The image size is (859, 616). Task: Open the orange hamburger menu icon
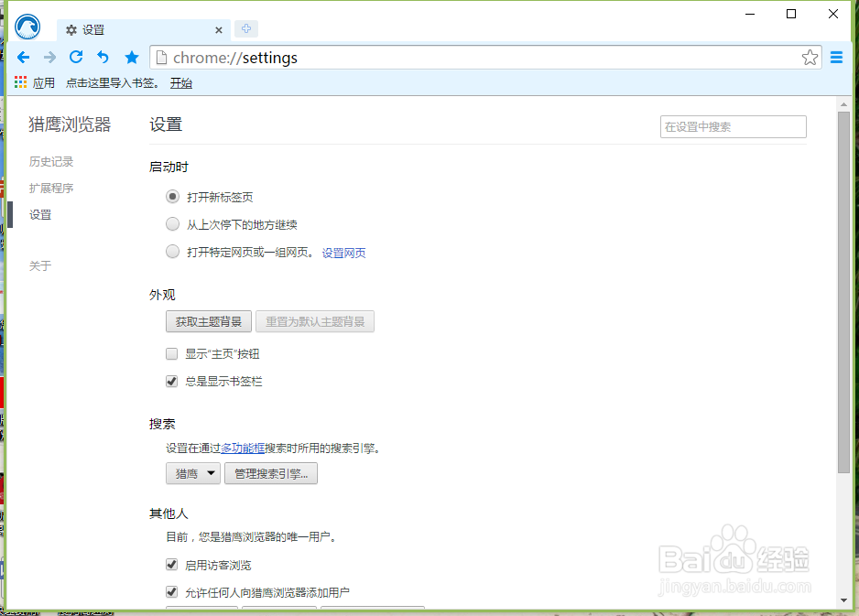836,57
